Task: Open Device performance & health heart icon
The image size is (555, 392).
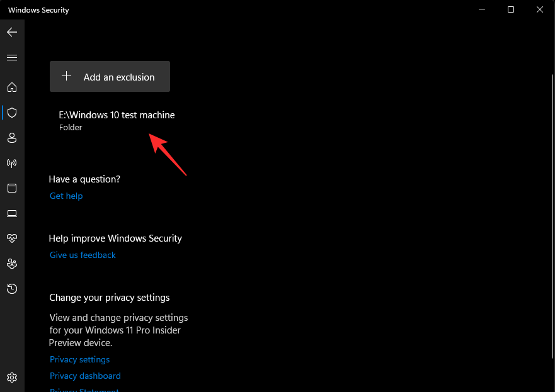Action: [12, 238]
